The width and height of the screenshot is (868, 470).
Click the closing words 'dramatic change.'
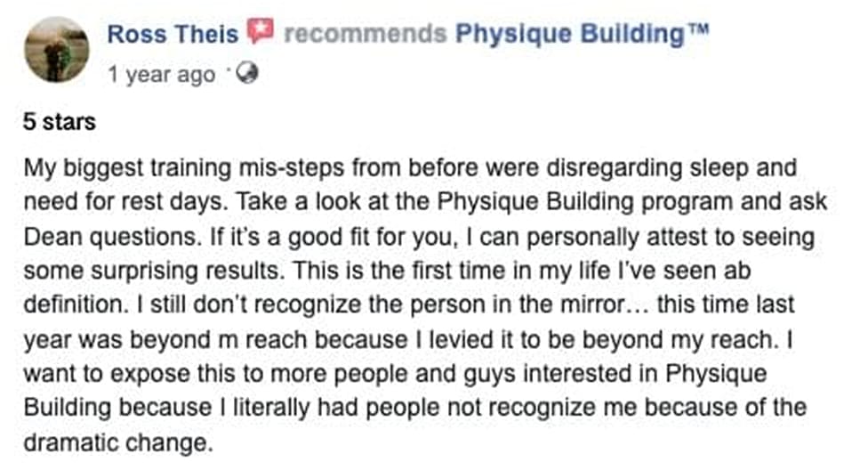(118, 442)
